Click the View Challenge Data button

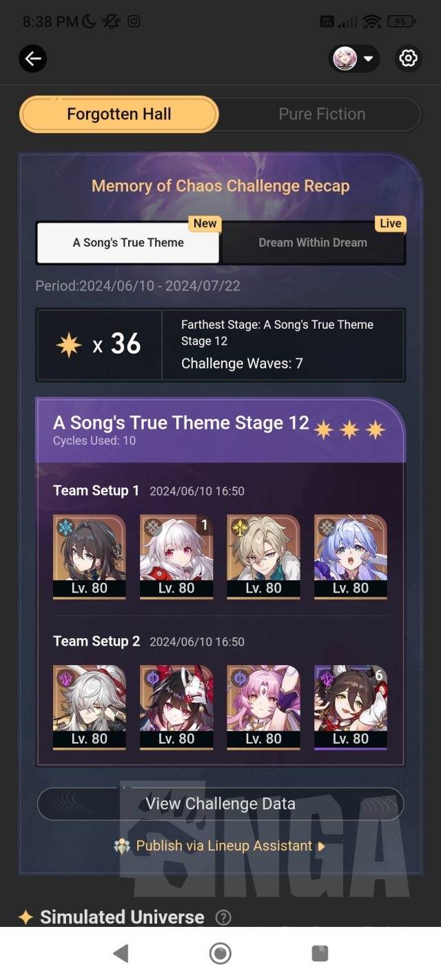(220, 804)
